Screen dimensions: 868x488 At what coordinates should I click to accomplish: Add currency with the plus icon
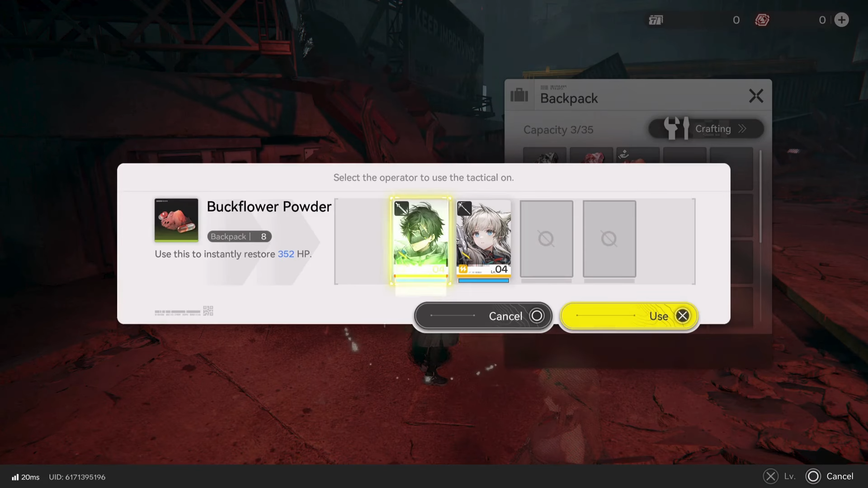click(x=841, y=20)
